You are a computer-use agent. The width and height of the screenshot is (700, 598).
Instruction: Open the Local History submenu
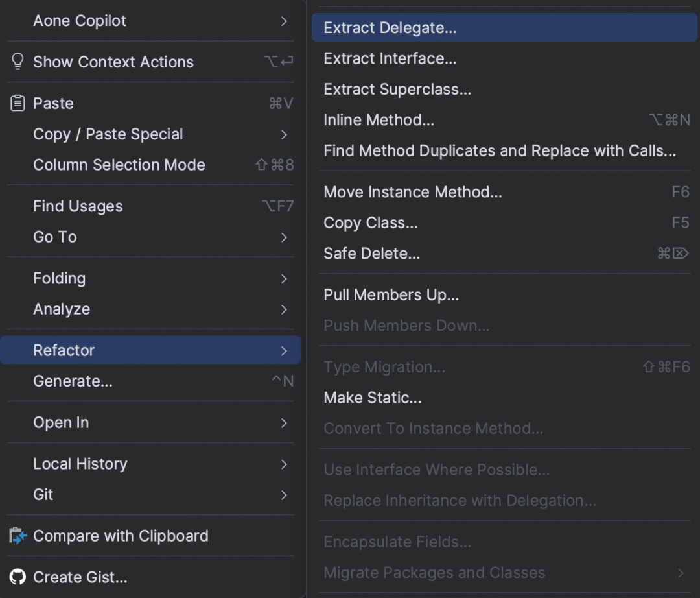pyautogui.click(x=150, y=464)
